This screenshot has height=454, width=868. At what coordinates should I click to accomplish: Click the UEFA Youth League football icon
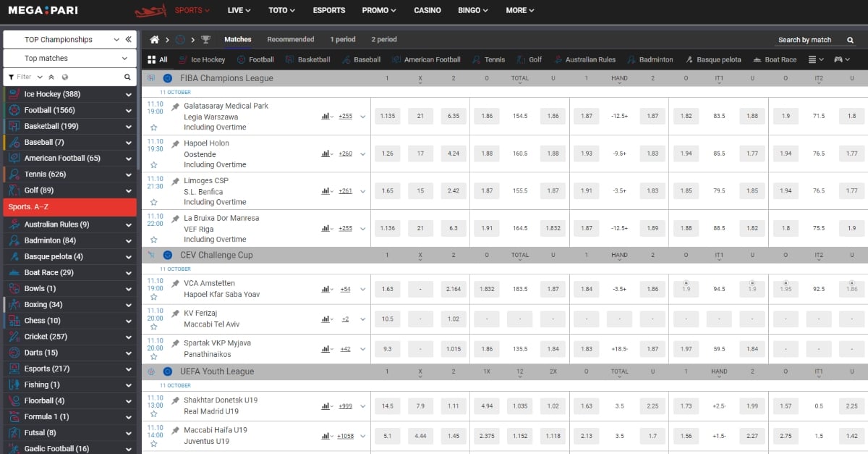click(x=151, y=371)
